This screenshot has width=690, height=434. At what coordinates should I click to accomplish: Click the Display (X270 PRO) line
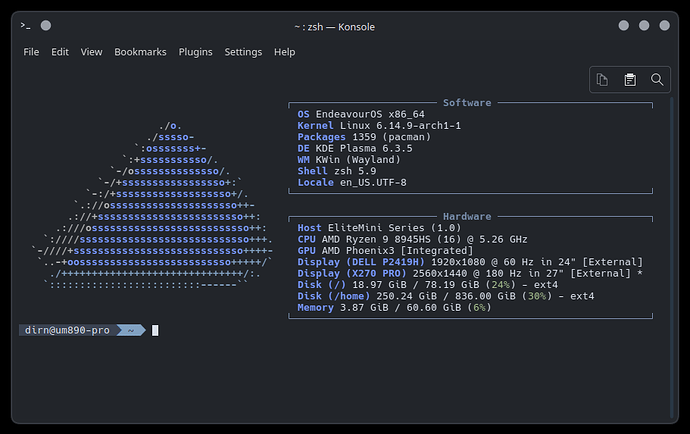coord(470,274)
